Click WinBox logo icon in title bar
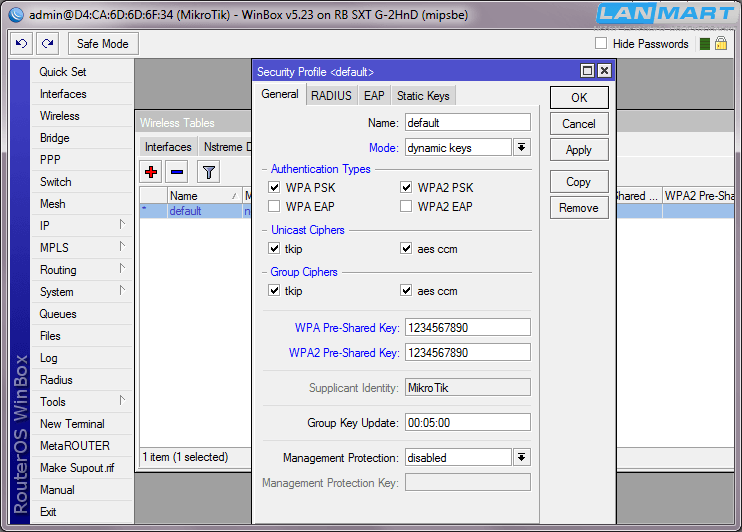Viewport: 742px width, 532px height. point(16,15)
